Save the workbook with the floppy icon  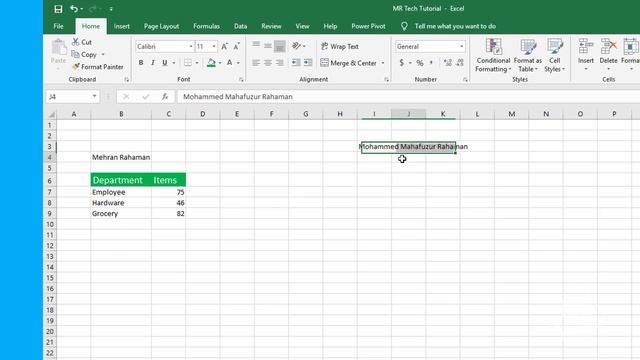[x=58, y=9]
